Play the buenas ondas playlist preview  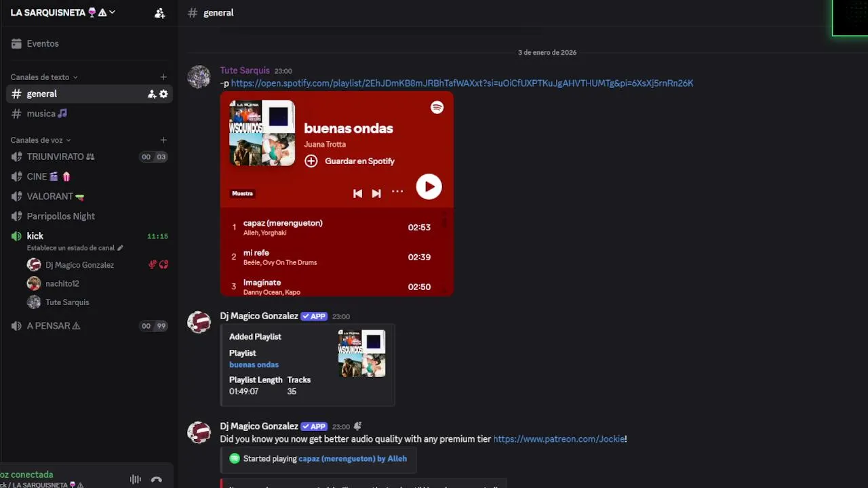(429, 187)
